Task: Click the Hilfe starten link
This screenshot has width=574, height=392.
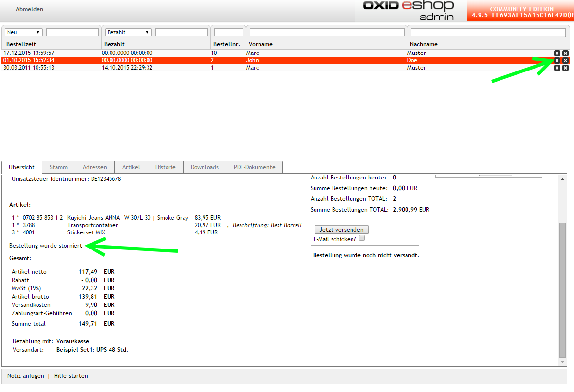Action: click(71, 376)
